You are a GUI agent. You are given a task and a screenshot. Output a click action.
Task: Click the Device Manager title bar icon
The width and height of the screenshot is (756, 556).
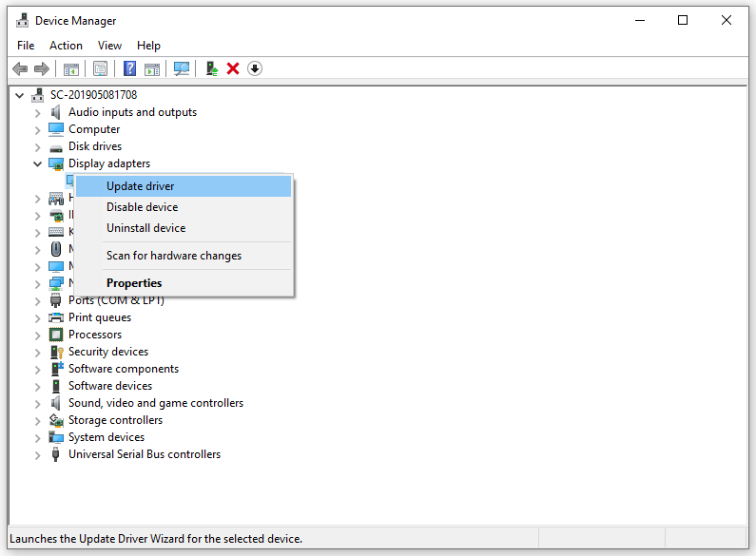click(x=22, y=20)
